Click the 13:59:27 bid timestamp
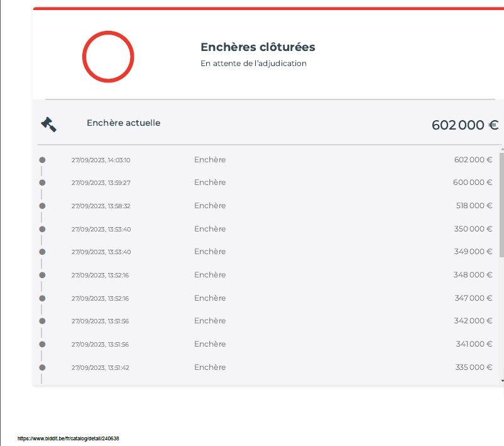The image size is (504, 446). click(x=101, y=183)
